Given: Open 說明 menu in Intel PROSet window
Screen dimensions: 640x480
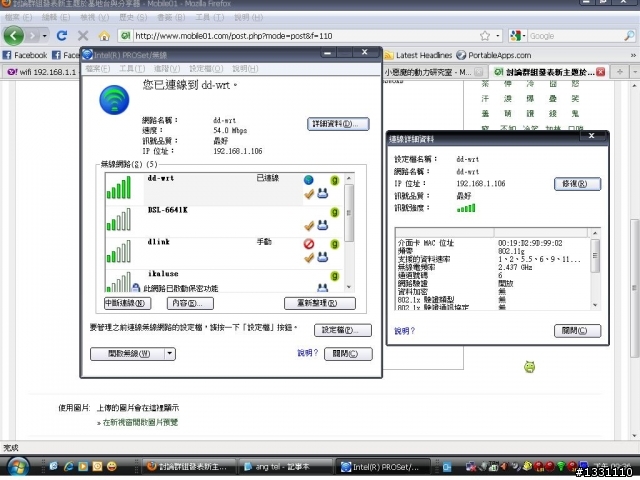Looking at the screenshot, I should tap(245, 69).
